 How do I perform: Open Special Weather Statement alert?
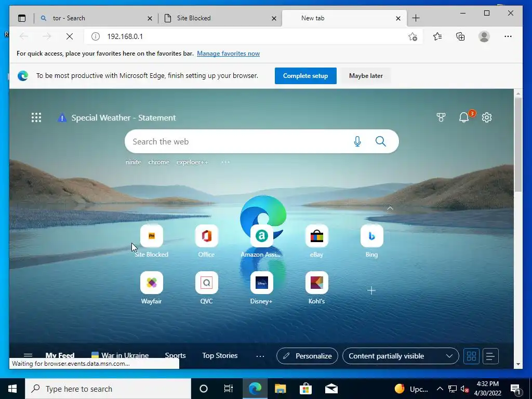[x=117, y=118]
